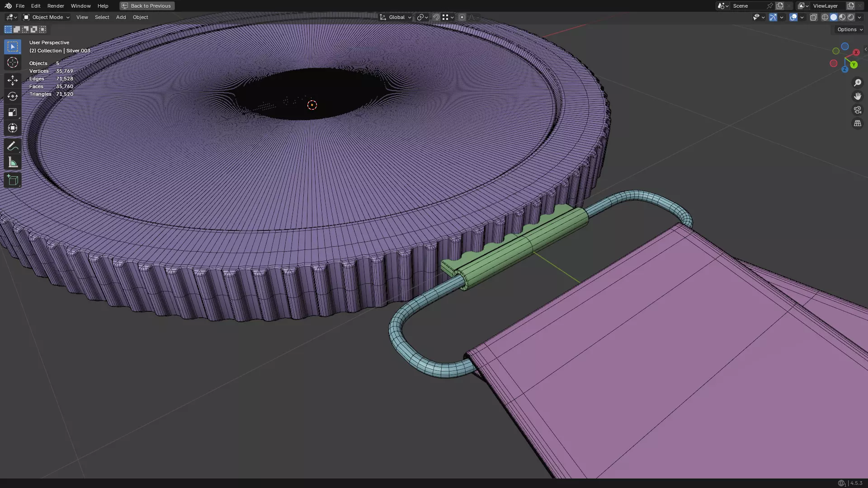Open the Options dropdown
Viewport: 868px width, 488px height.
coord(849,29)
